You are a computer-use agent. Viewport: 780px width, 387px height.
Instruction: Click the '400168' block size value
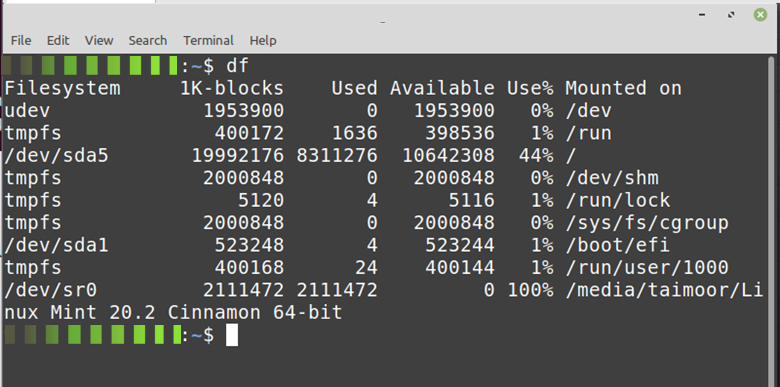click(249, 268)
